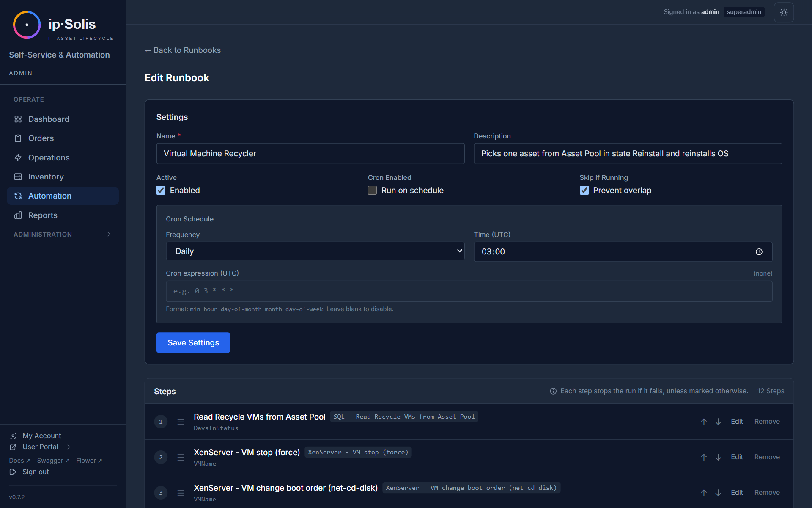
Task: Open the Docs external link
Action: point(19,461)
